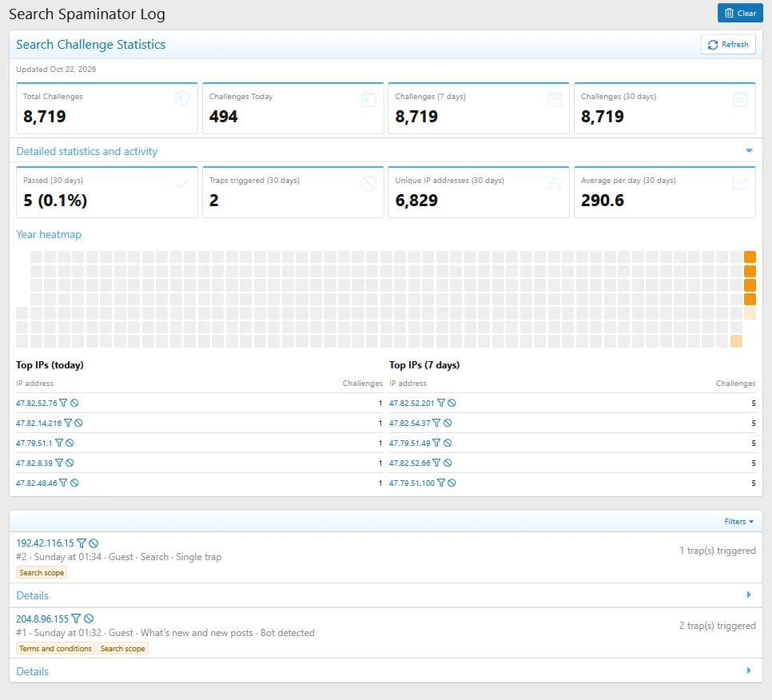Click '1 trap(s) triggered' text

[718, 551]
